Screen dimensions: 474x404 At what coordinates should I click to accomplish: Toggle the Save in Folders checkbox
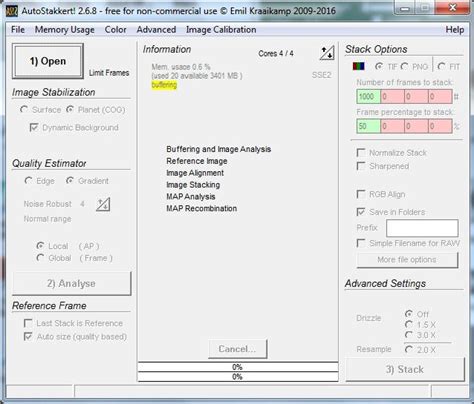(x=361, y=212)
